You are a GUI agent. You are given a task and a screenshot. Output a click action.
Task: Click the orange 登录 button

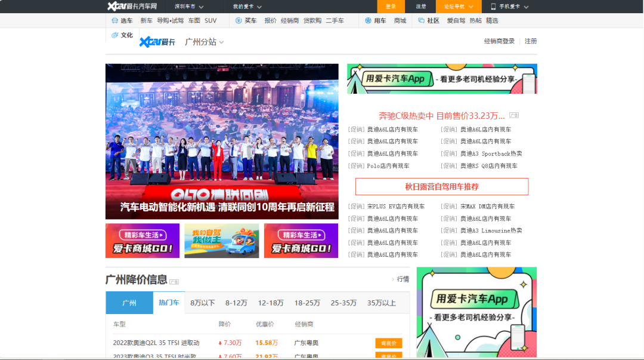pos(391,7)
